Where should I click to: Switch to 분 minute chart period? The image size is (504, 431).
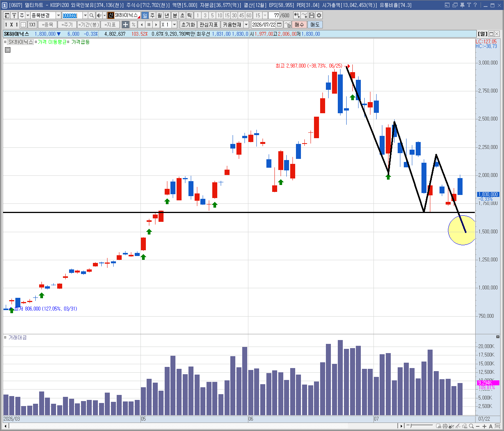pyautogui.click(x=175, y=15)
